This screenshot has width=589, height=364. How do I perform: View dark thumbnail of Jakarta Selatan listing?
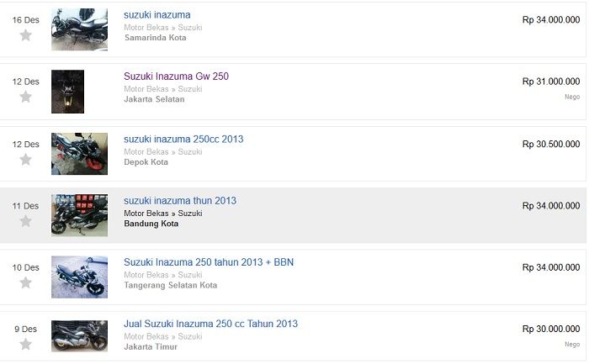pos(67,92)
